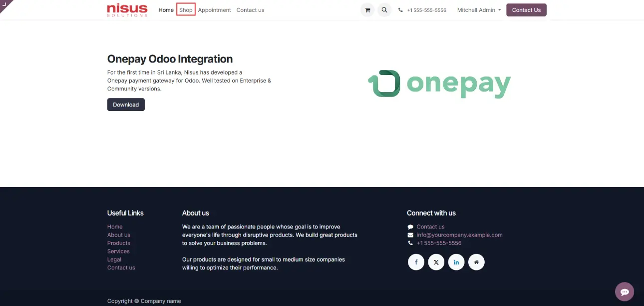Open the live chat bubble button
Screen dimensions: 644x306
[x=625, y=292]
